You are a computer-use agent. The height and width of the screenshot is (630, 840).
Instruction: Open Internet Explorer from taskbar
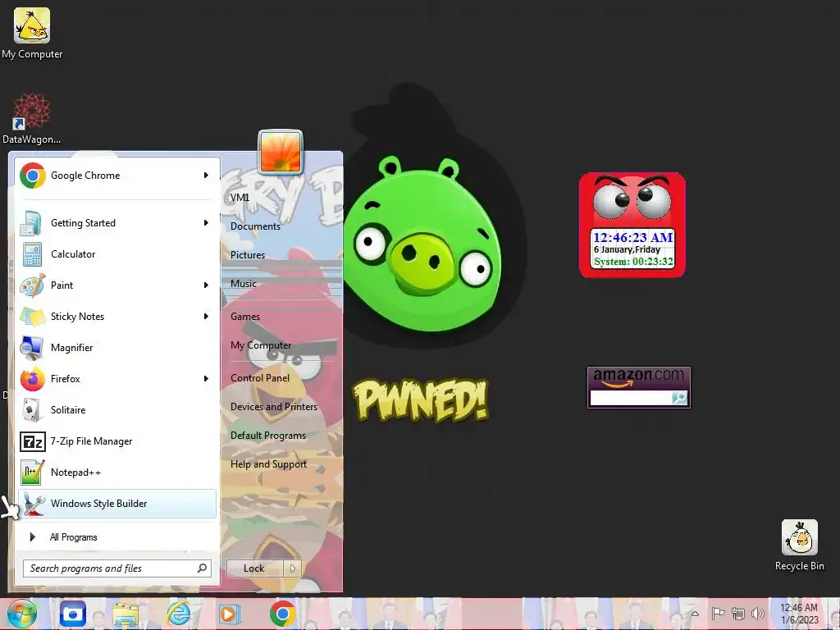[x=178, y=614]
